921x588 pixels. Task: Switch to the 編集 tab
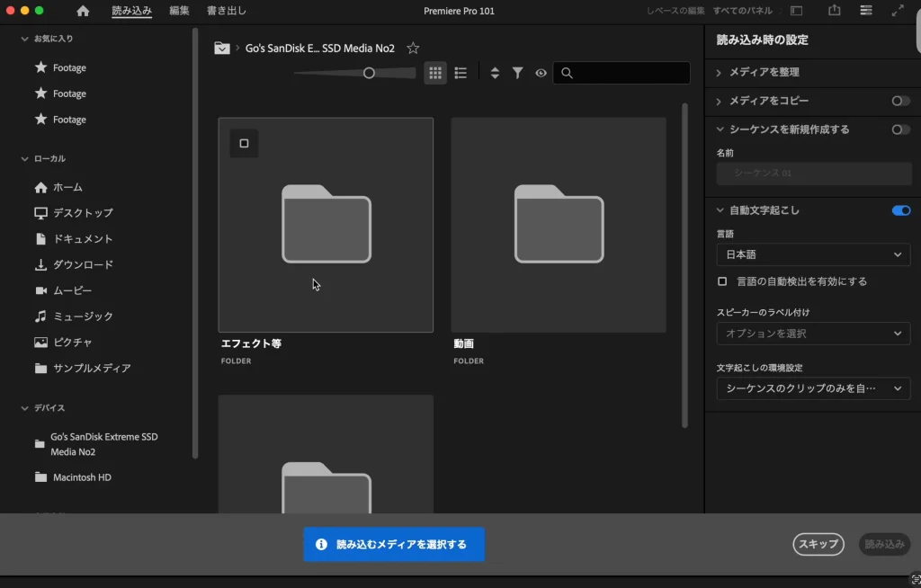[179, 11]
